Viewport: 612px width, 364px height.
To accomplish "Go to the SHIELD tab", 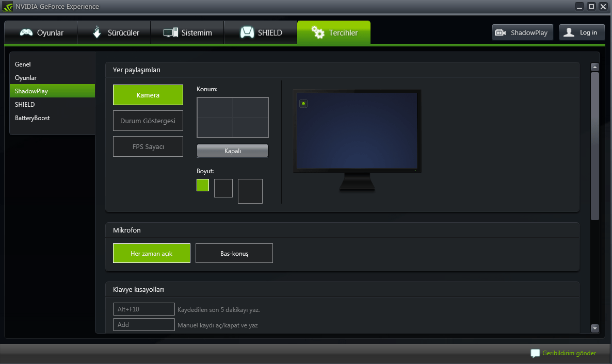I will coord(261,32).
